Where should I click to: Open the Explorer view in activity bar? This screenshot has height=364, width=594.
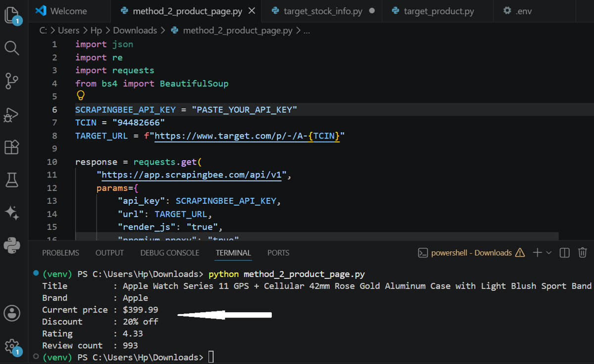pos(12,15)
